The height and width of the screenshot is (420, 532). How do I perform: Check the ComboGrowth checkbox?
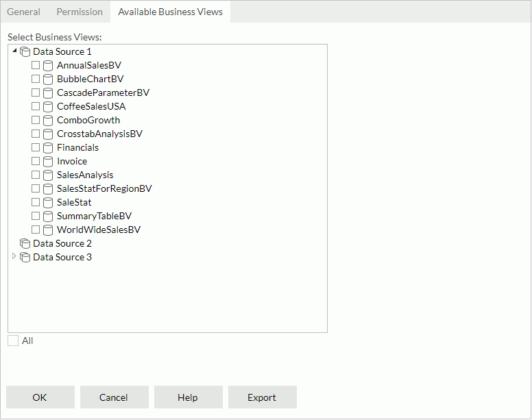pos(36,121)
